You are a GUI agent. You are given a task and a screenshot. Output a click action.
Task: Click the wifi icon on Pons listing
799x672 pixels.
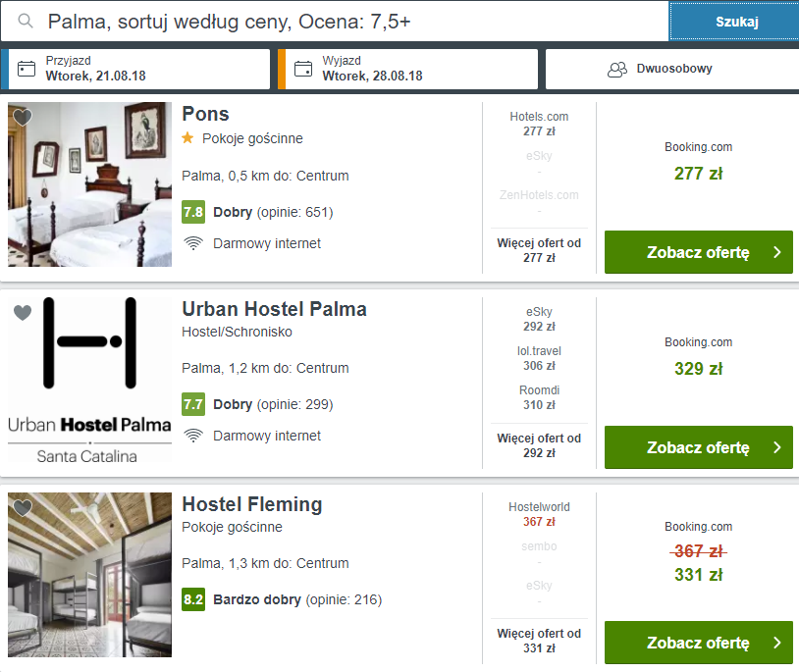pos(193,243)
